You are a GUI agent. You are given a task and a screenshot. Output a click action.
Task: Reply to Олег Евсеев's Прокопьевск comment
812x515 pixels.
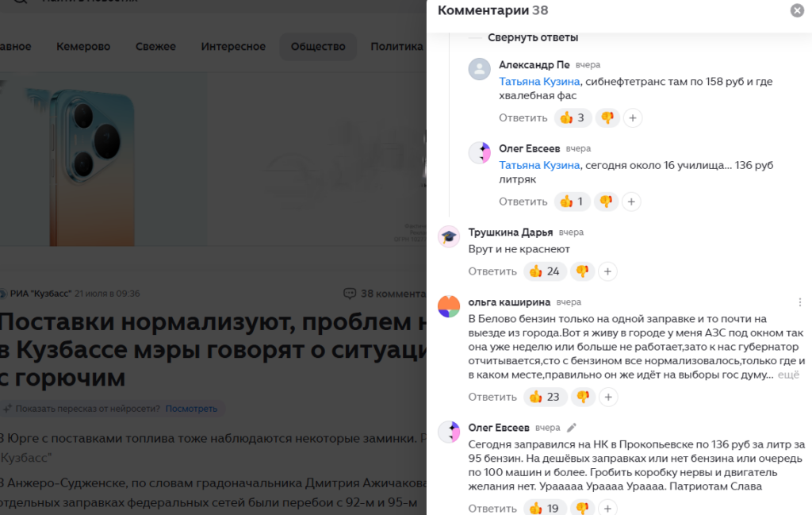[492, 509]
